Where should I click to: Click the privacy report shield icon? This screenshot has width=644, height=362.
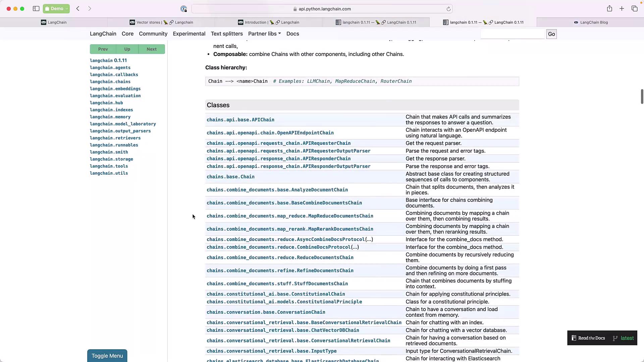pyautogui.click(x=183, y=9)
